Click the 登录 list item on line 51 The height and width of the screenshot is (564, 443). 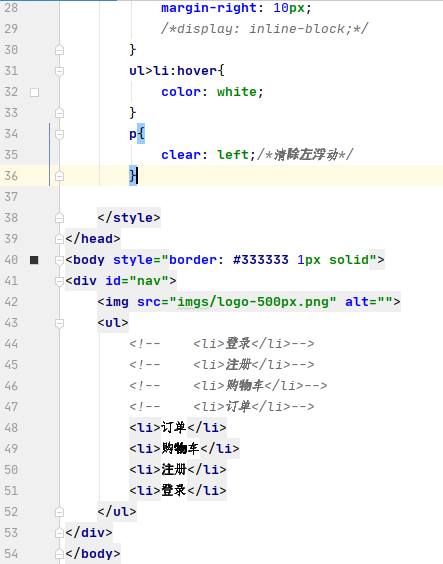(178, 491)
